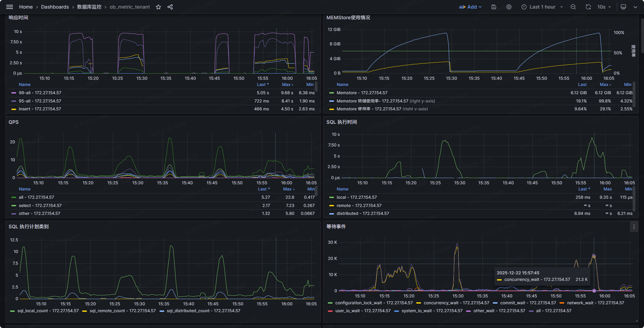
Task: Save the dashboard with the disk icon
Action: (494, 7)
